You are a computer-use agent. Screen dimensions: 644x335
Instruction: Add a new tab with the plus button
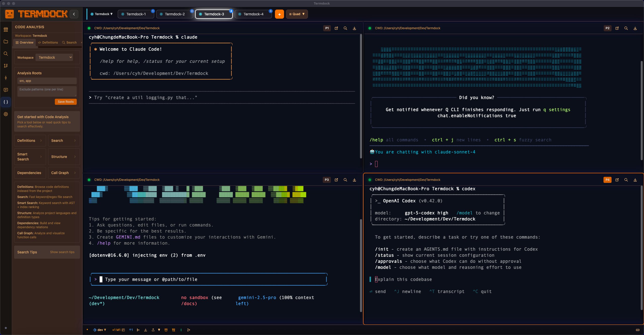pyautogui.click(x=279, y=14)
